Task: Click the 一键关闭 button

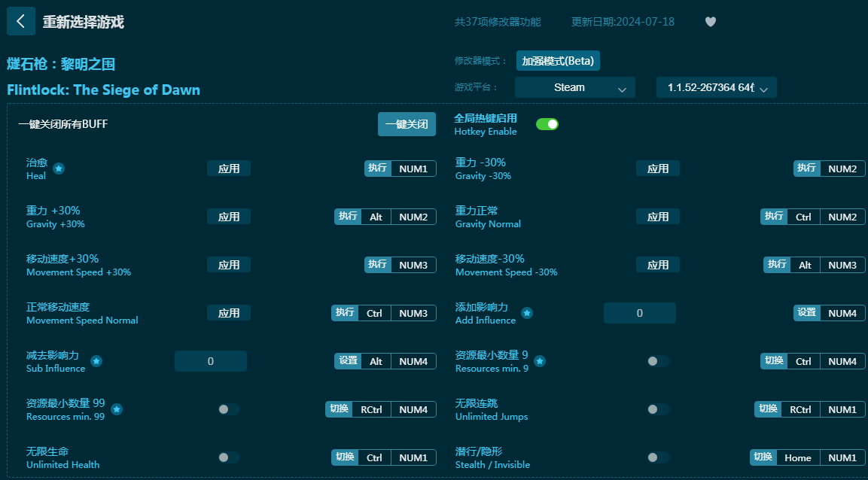Action: 407,124
